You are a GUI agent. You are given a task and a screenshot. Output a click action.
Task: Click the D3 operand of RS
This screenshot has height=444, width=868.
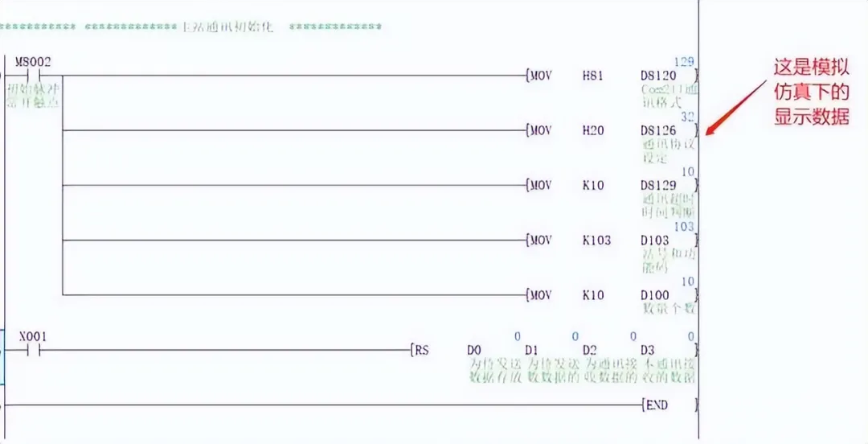(x=647, y=351)
